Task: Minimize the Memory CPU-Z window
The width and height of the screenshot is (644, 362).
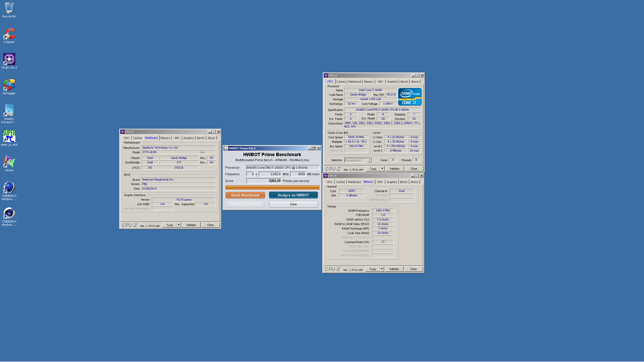Action: tap(413, 176)
